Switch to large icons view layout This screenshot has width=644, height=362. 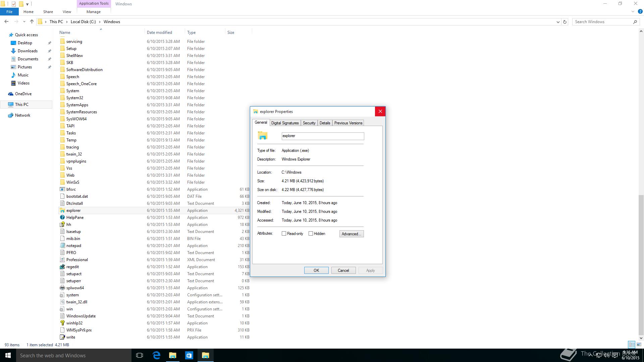[639, 345]
